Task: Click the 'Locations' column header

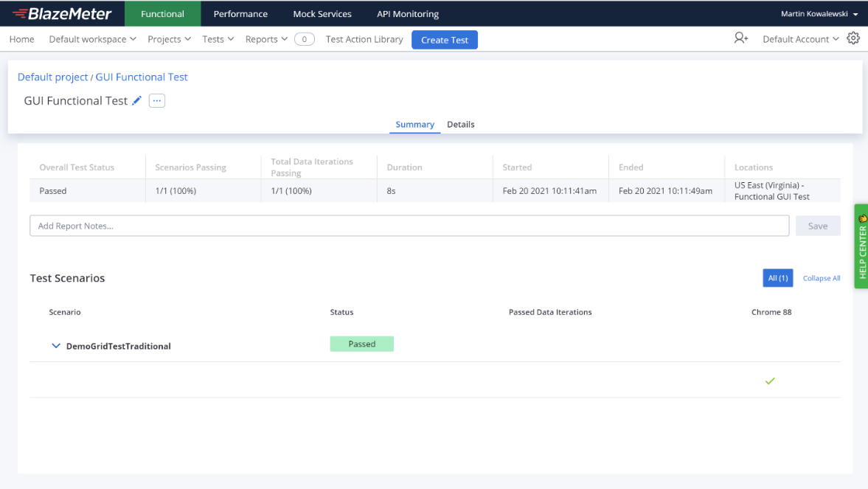Action: pyautogui.click(x=754, y=167)
